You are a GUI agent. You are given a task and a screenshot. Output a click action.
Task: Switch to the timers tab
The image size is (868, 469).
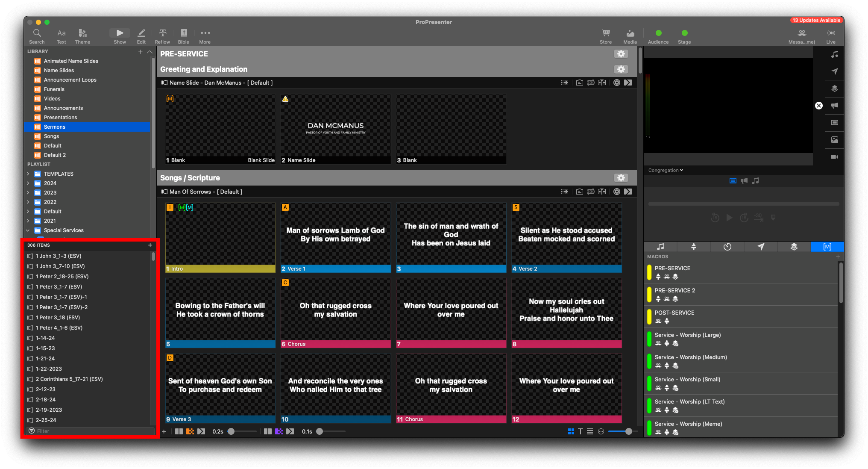point(727,247)
